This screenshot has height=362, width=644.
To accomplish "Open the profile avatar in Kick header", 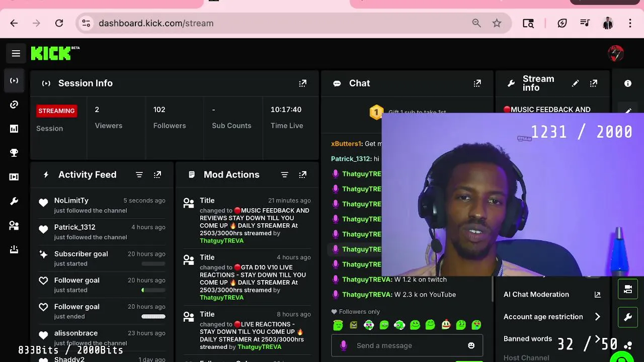I will point(616,53).
